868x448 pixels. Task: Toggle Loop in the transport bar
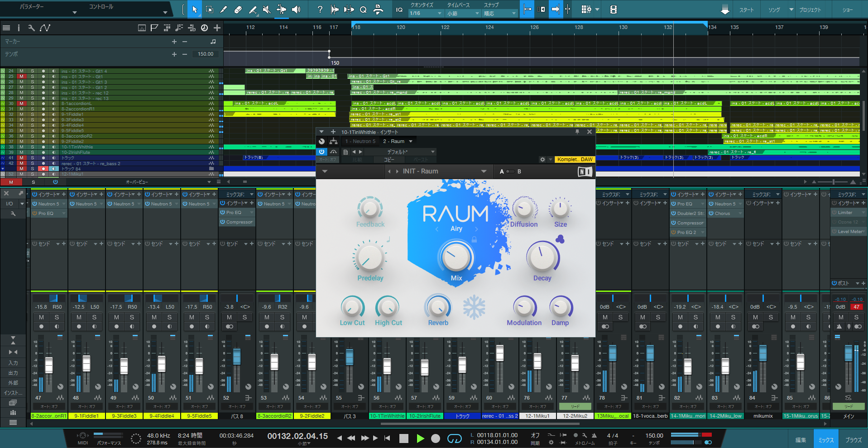pyautogui.click(x=454, y=438)
